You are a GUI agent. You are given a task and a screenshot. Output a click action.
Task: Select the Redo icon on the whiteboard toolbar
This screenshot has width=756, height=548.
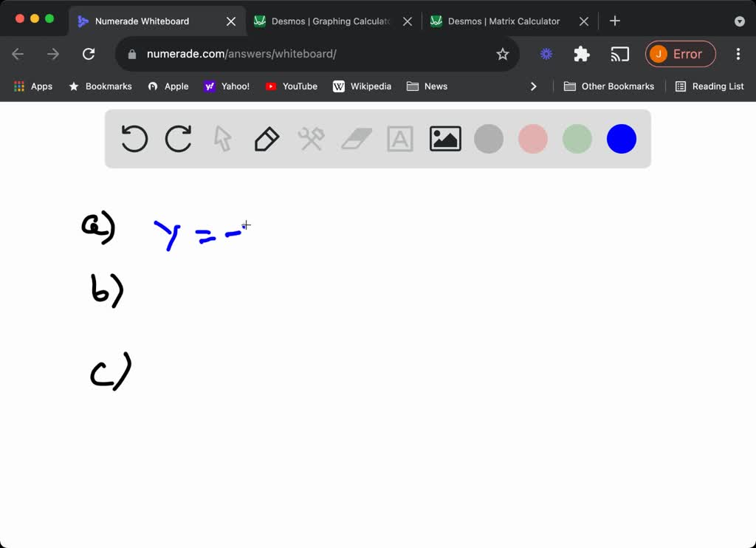[178, 138]
